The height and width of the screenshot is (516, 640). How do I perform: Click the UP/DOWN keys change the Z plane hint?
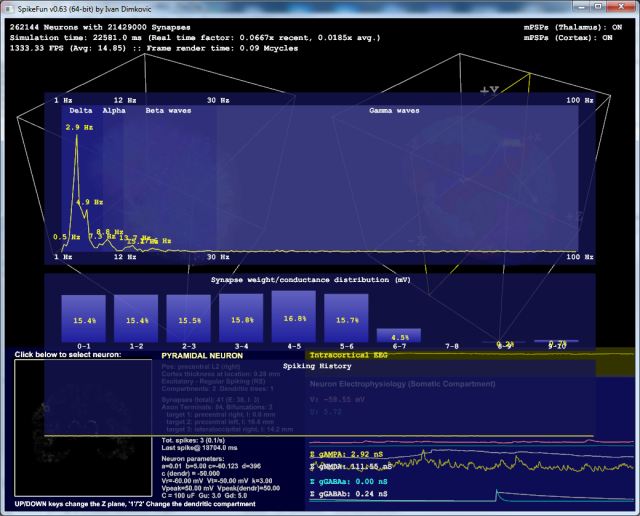135,504
